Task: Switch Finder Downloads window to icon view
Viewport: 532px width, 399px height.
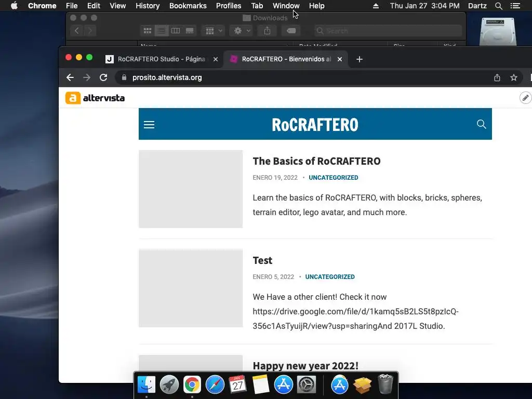Action: coord(148,31)
